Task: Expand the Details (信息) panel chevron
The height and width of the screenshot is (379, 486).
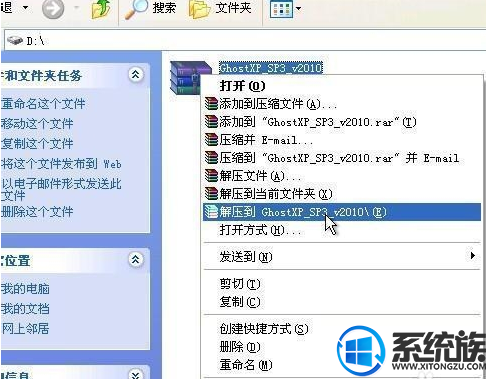Action: (135, 375)
